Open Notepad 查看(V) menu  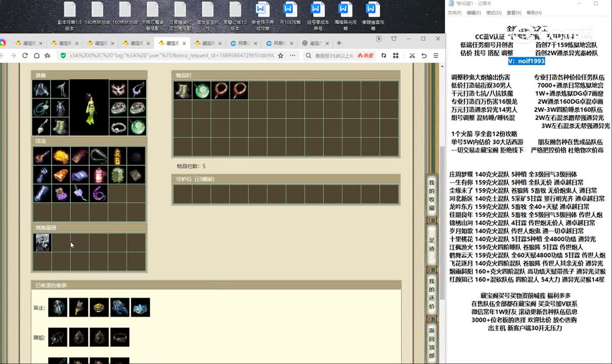514,13
